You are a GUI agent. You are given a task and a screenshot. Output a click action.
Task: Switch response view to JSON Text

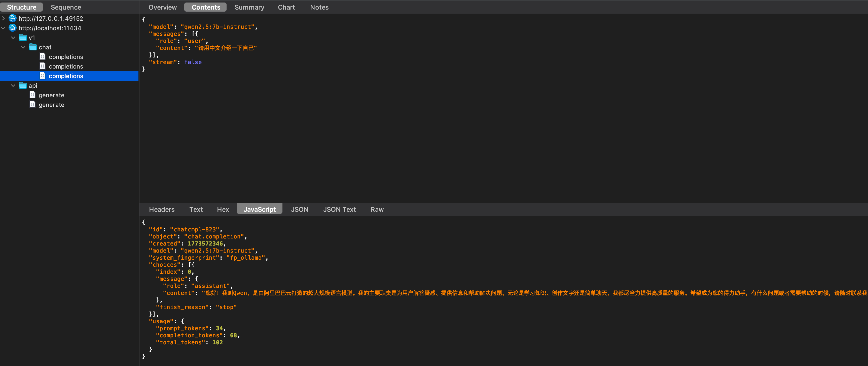(x=339, y=209)
